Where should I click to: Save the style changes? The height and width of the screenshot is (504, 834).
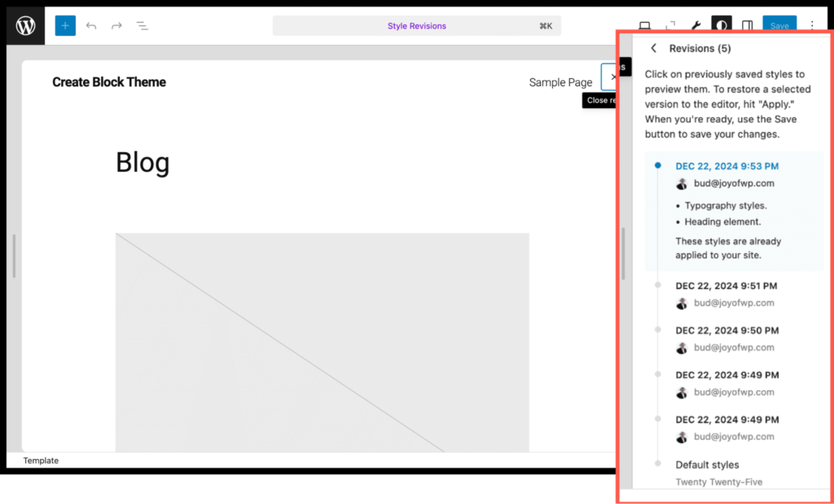tap(779, 25)
